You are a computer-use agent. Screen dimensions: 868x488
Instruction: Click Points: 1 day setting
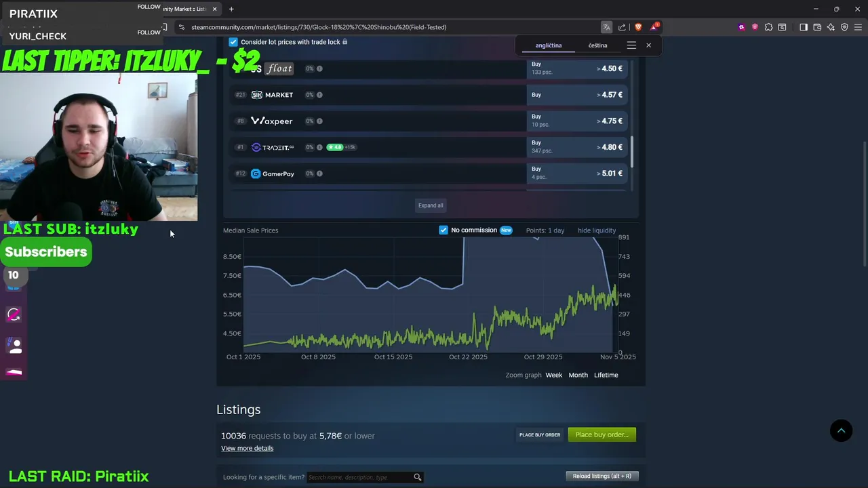(545, 230)
